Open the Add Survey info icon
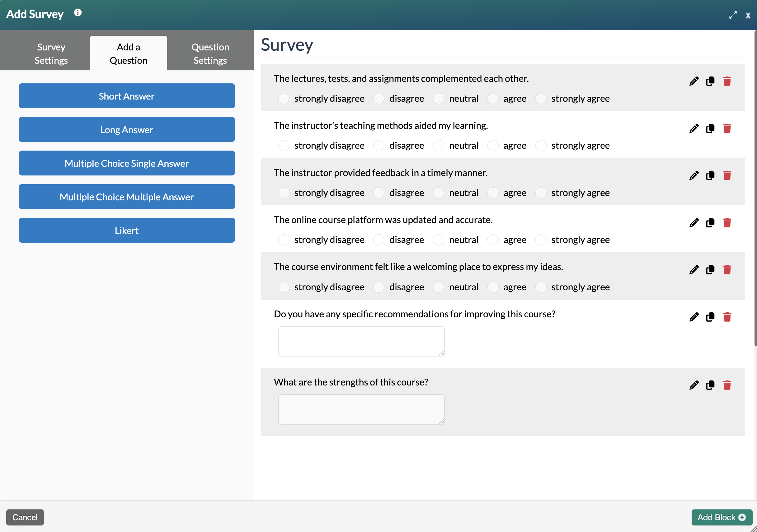This screenshot has width=757, height=532. pyautogui.click(x=78, y=12)
